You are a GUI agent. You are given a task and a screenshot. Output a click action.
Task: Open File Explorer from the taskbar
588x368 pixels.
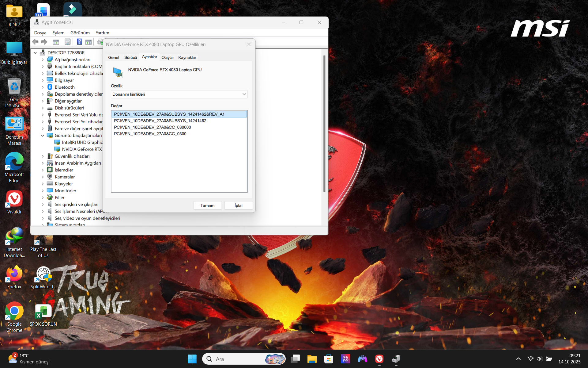pyautogui.click(x=312, y=359)
